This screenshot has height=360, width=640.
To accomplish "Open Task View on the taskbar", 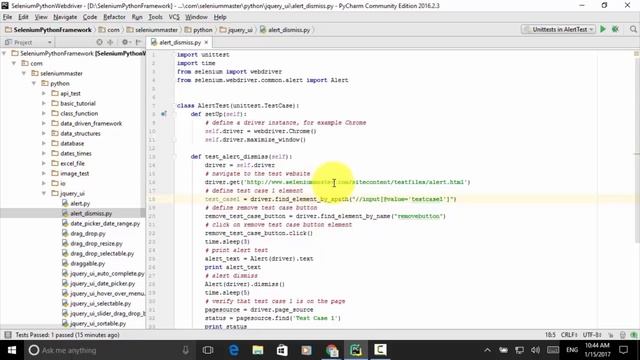I will click(x=208, y=350).
